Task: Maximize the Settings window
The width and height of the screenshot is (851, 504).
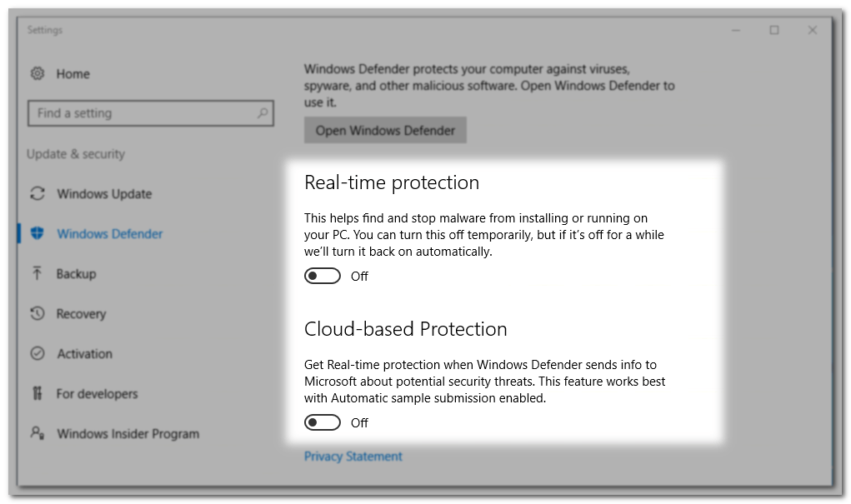Action: (774, 31)
